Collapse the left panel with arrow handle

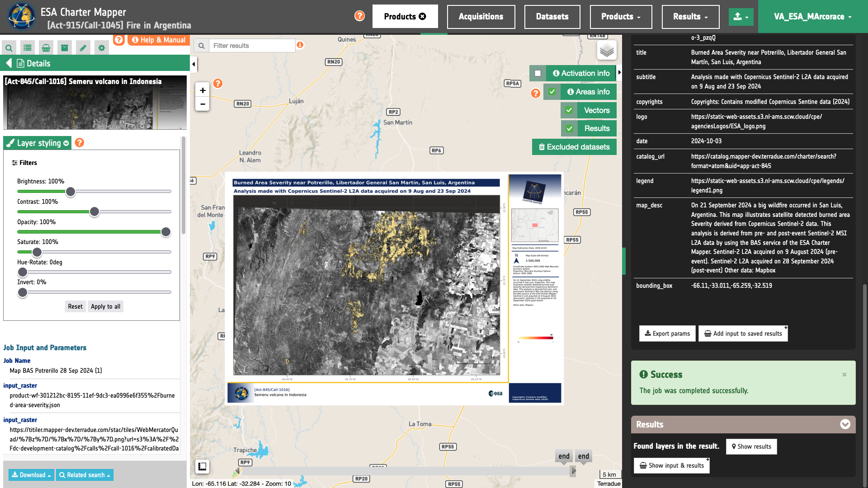coord(193,64)
